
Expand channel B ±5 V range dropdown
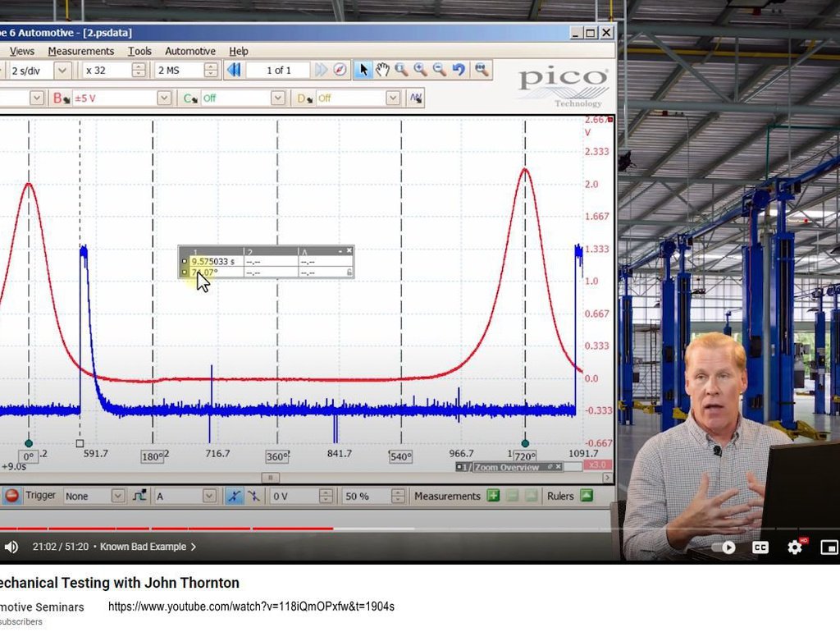pyautogui.click(x=164, y=98)
